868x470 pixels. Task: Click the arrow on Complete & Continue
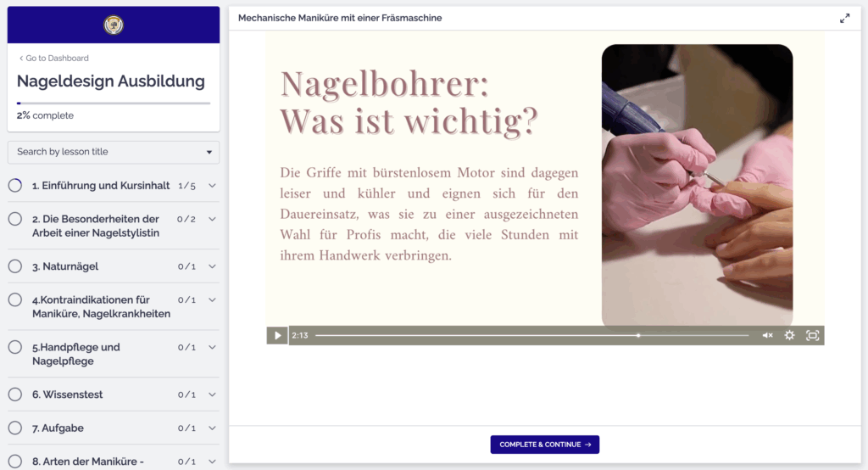[587, 445]
